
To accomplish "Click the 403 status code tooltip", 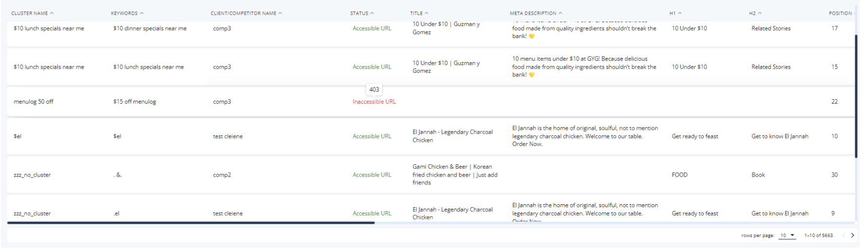I will click(374, 89).
